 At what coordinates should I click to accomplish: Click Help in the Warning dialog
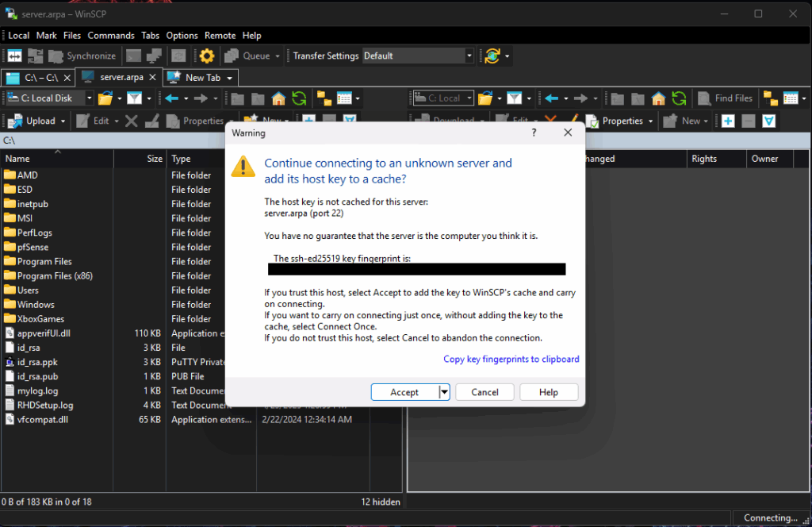click(549, 392)
